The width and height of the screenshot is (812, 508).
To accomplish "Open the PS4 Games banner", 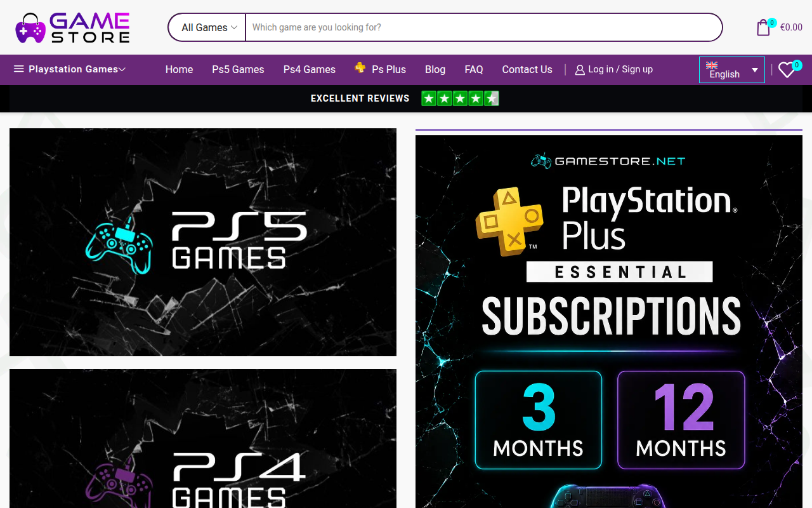I will point(203,438).
